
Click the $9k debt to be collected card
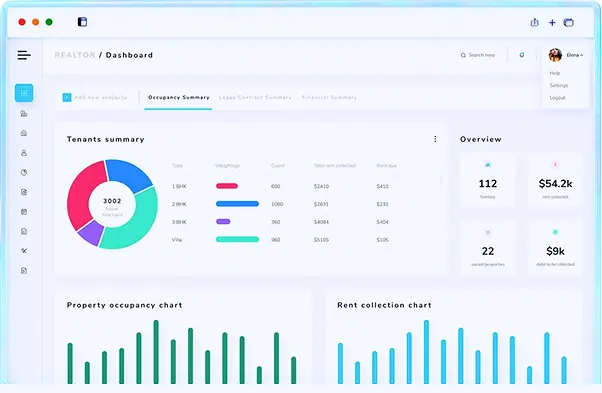[555, 248]
